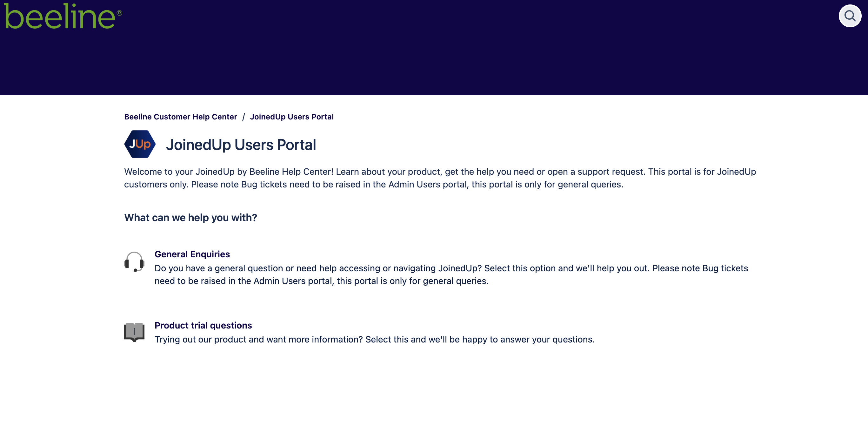868x427 pixels.
Task: Click the JoinedUp Users Portal page title
Action: pos(241,145)
